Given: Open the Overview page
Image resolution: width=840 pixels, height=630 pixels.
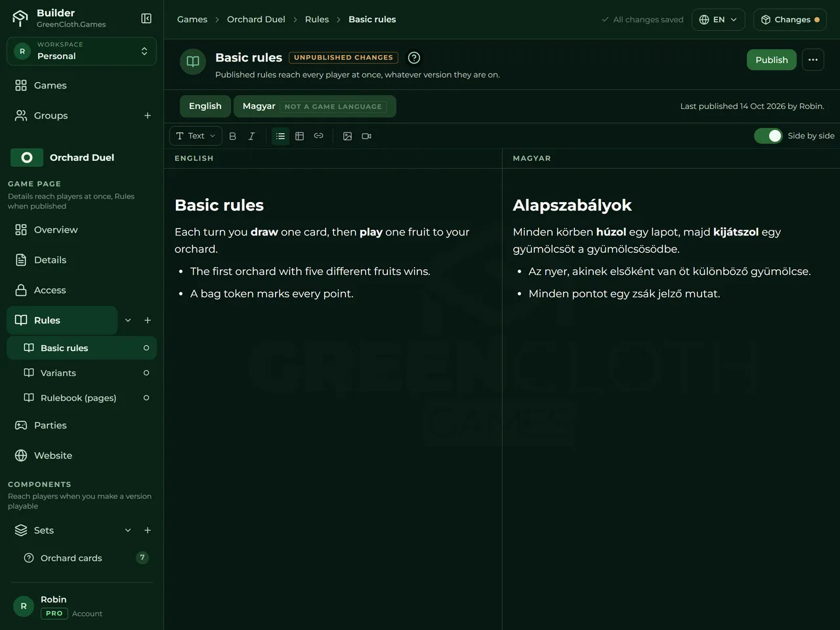Looking at the screenshot, I should click(x=81, y=230).
